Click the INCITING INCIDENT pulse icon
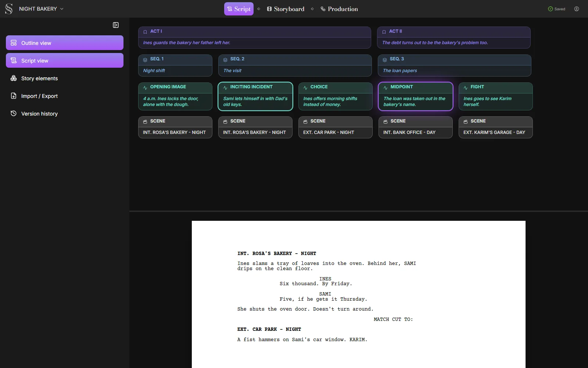Viewport: 588px width, 368px height. [x=225, y=88]
